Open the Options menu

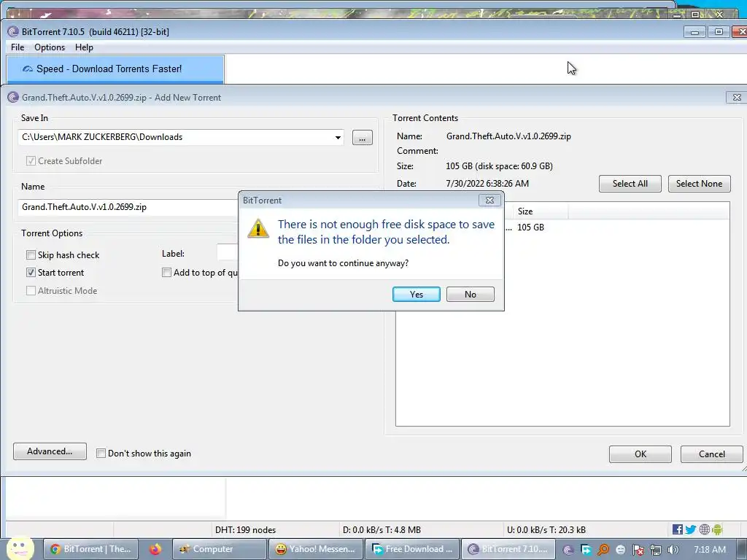click(x=50, y=47)
